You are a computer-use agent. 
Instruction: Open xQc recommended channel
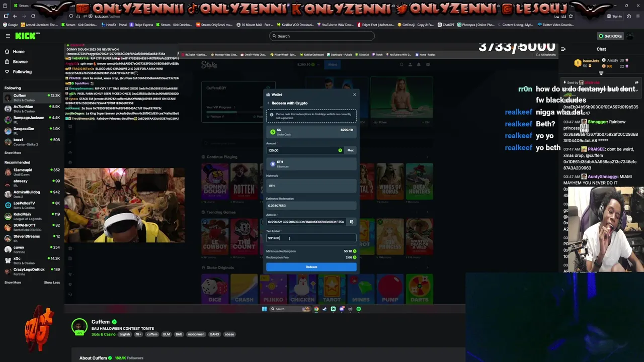32,260
